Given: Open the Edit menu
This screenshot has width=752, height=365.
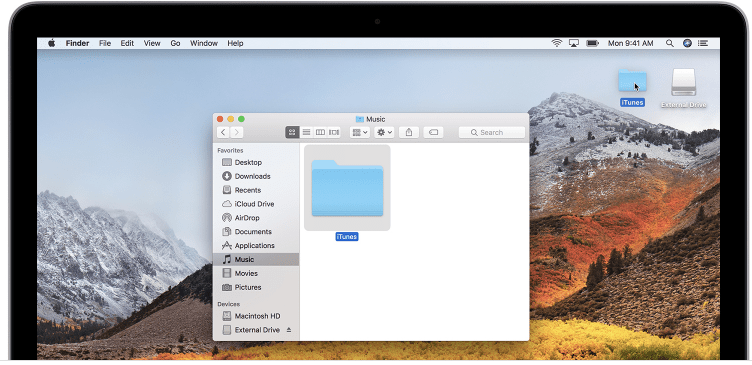Looking at the screenshot, I should click(127, 43).
